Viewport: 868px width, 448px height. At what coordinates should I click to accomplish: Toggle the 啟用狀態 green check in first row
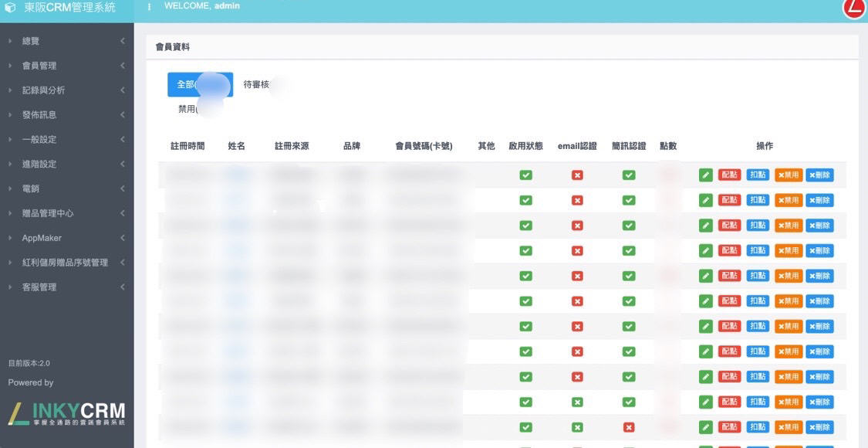[525, 175]
